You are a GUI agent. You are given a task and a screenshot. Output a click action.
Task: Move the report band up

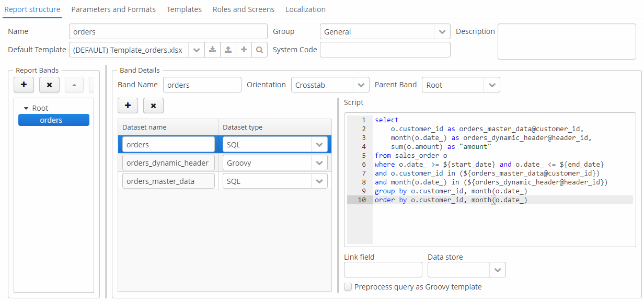click(74, 85)
